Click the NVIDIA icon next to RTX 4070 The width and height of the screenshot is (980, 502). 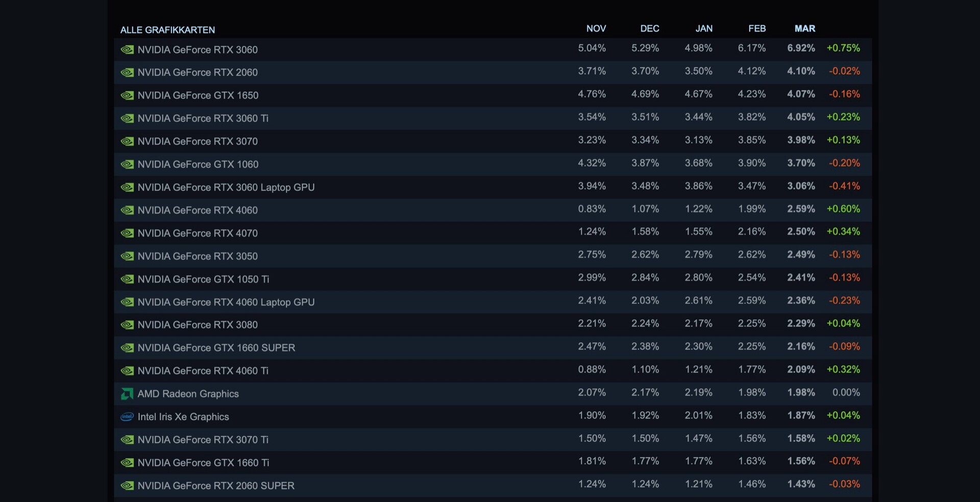[x=127, y=233]
